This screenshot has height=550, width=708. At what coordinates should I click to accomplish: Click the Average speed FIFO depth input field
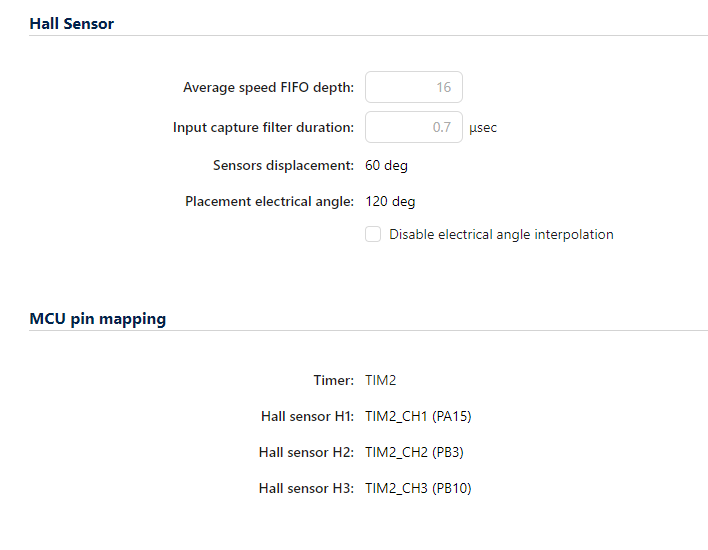pyautogui.click(x=413, y=87)
